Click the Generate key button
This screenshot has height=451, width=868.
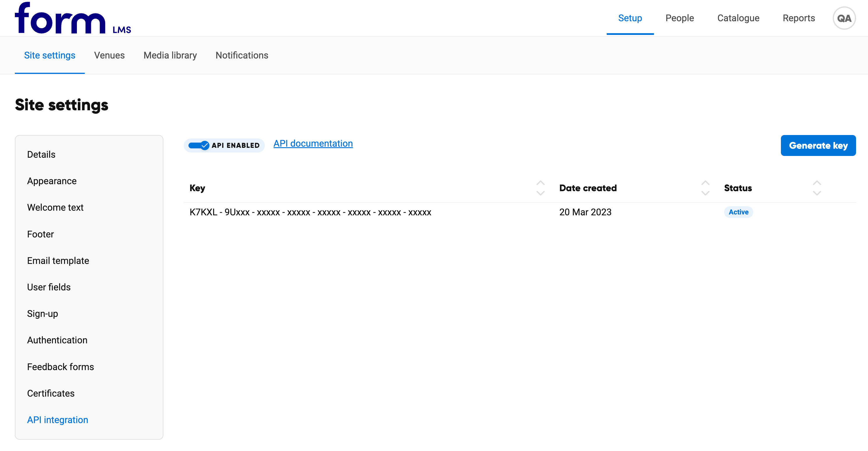point(818,145)
